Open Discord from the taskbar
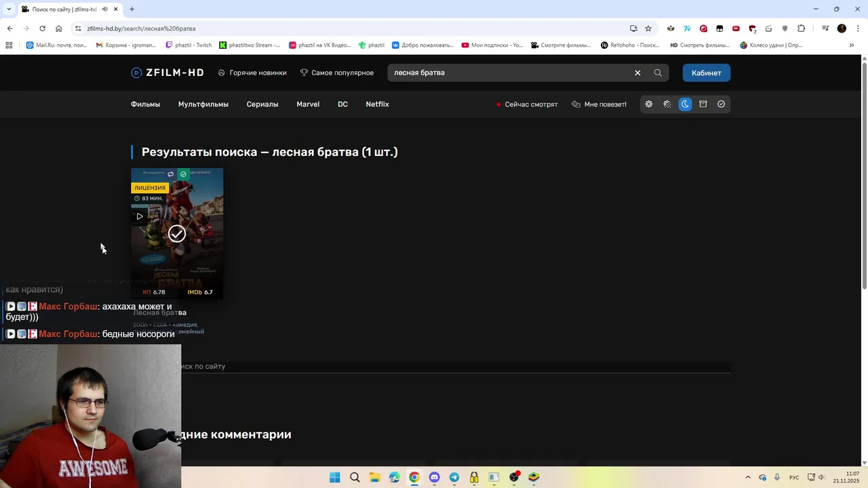The height and width of the screenshot is (488, 868). tap(434, 477)
